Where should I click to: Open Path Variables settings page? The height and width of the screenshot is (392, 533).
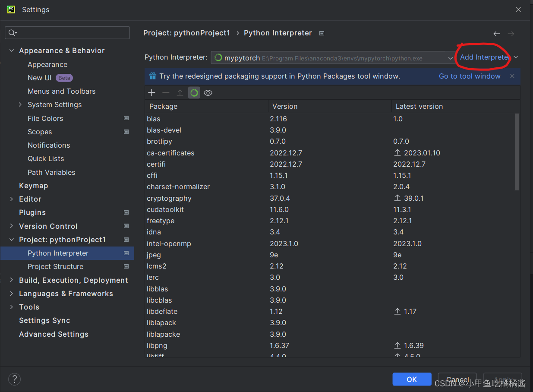point(51,172)
